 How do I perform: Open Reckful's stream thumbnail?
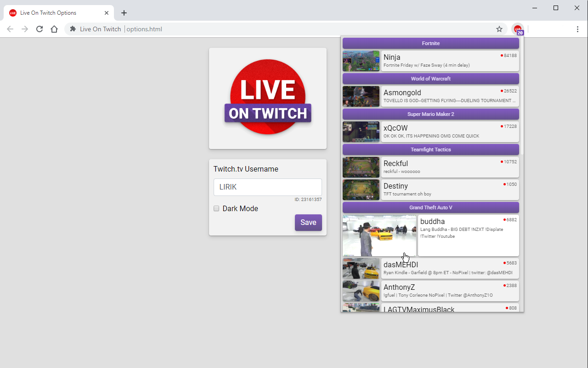point(361,167)
